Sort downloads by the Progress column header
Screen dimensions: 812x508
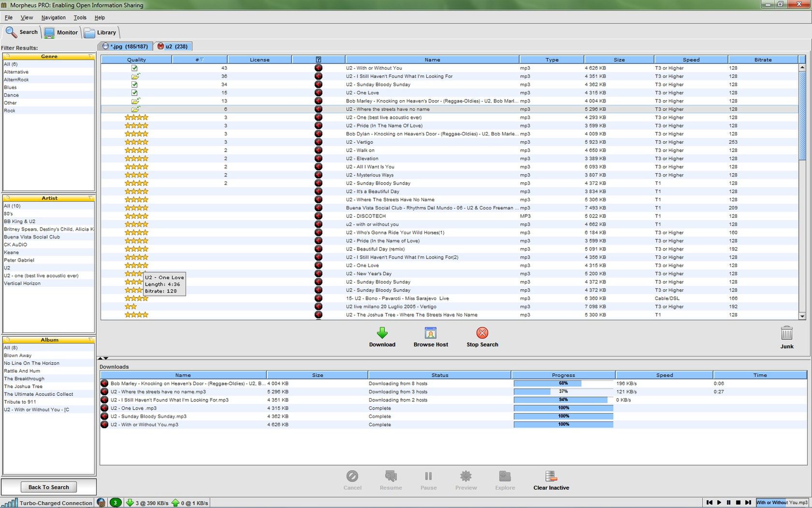pyautogui.click(x=564, y=375)
